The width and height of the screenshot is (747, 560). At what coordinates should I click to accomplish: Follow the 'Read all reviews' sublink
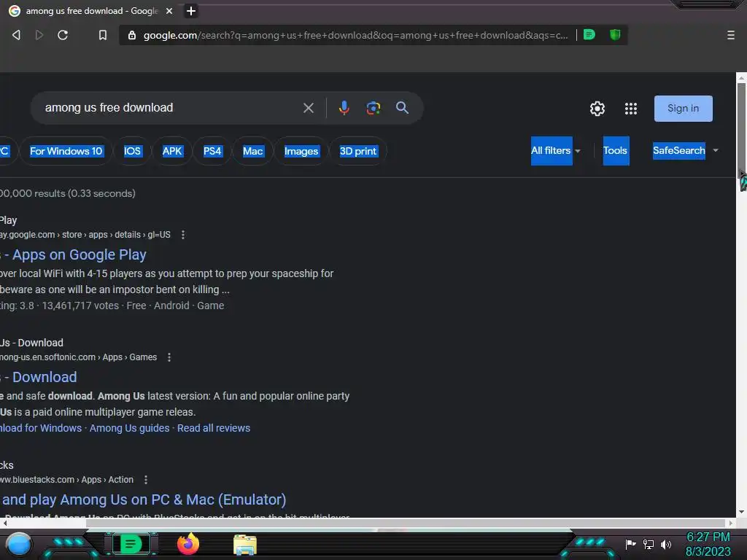tap(214, 428)
